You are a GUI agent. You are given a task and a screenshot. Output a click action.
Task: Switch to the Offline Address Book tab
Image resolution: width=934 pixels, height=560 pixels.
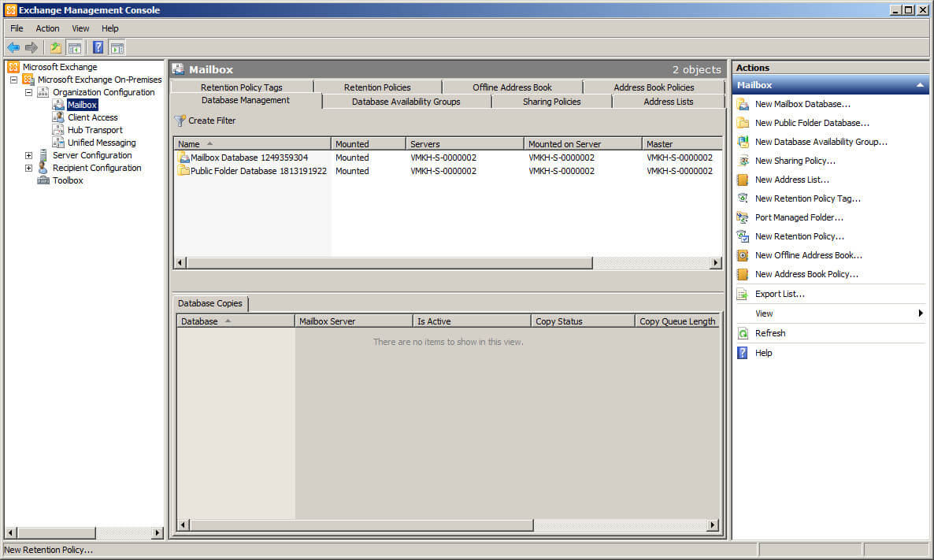click(x=512, y=87)
